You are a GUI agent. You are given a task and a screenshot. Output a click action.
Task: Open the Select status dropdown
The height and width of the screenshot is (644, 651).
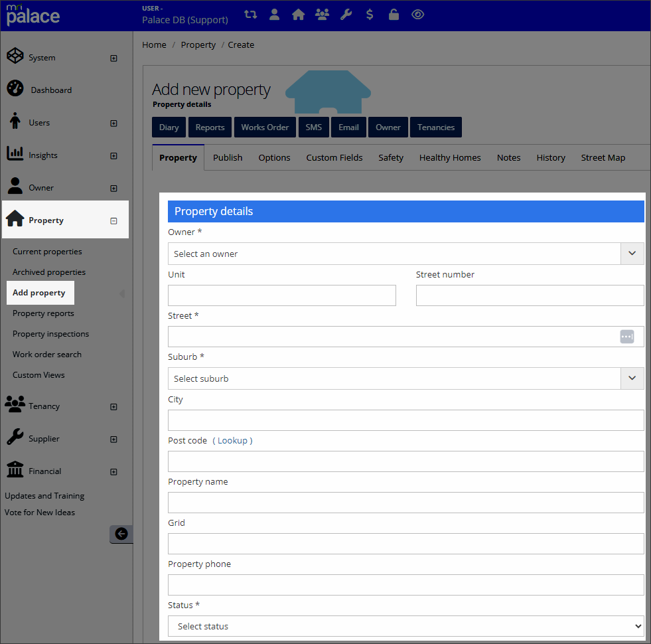(x=405, y=626)
